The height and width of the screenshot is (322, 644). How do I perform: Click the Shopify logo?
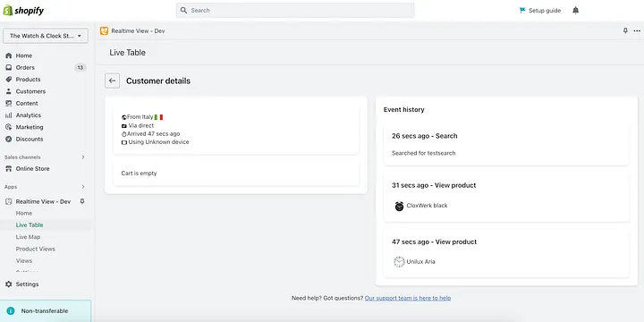point(23,10)
